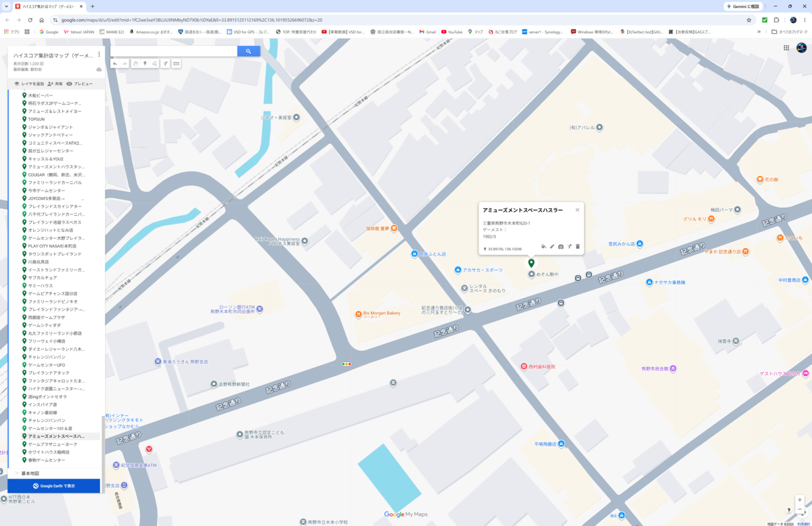
Task: Click the blue map search button
Action: [248, 51]
